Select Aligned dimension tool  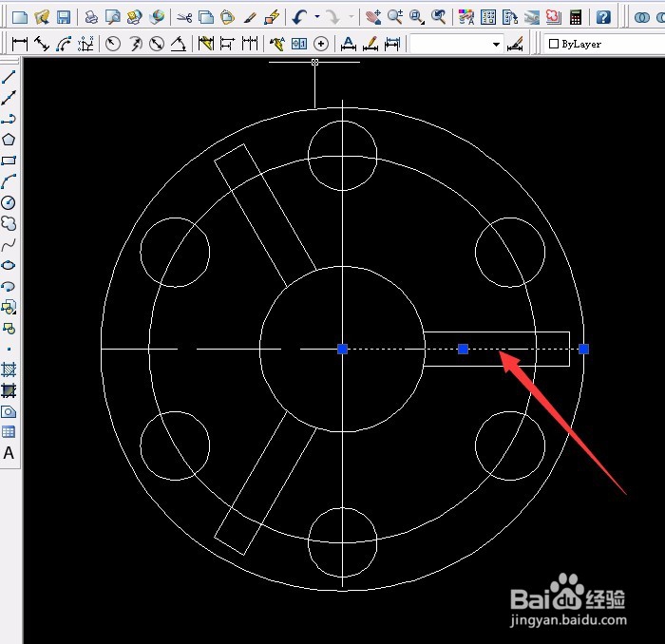(42, 44)
